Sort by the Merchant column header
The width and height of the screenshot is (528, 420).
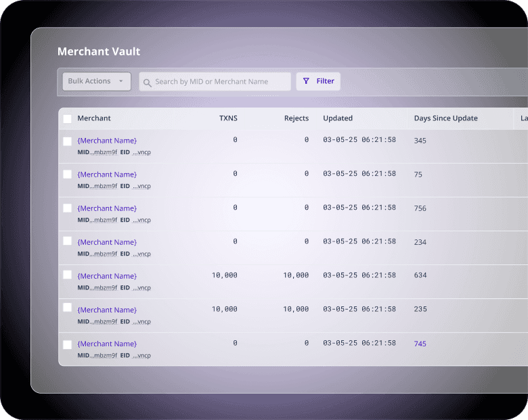94,118
